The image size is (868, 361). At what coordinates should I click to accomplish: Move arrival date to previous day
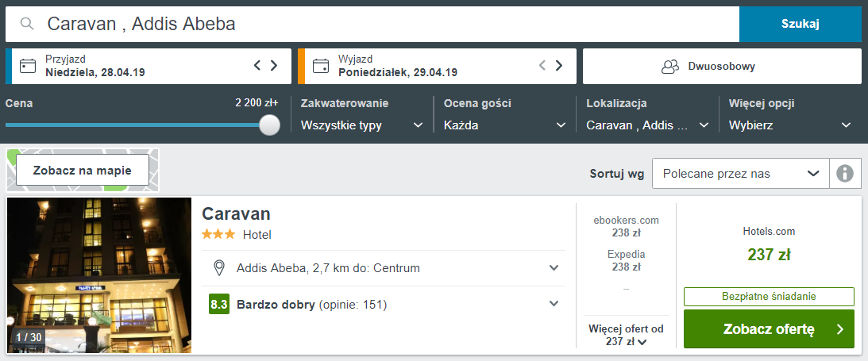[x=257, y=66]
